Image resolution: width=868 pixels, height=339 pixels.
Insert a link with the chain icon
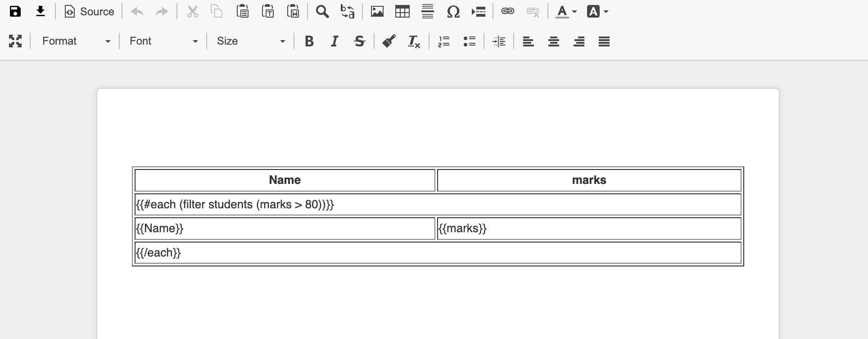click(507, 12)
